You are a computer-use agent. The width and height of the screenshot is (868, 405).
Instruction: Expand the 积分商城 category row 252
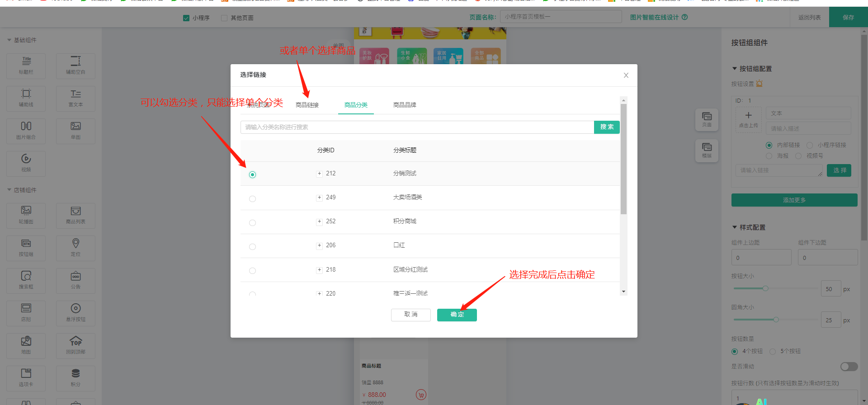pos(319,221)
